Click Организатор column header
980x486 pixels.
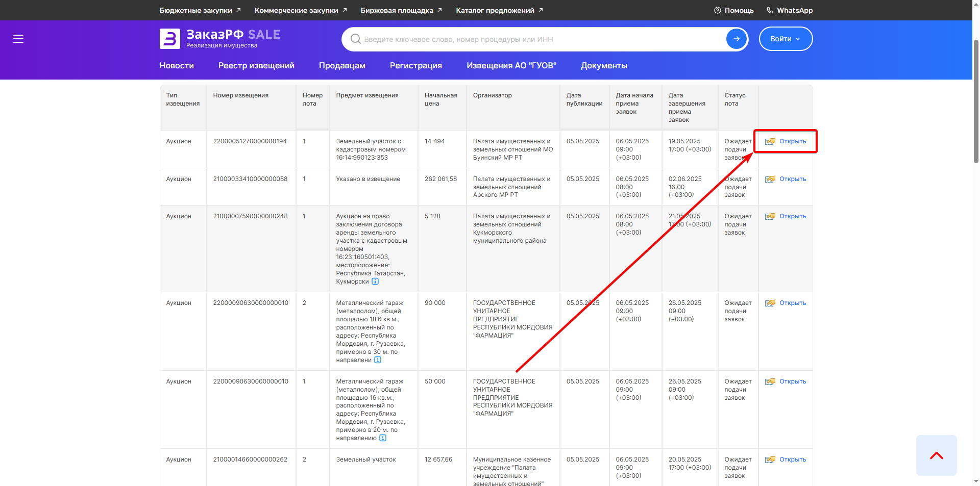click(492, 95)
